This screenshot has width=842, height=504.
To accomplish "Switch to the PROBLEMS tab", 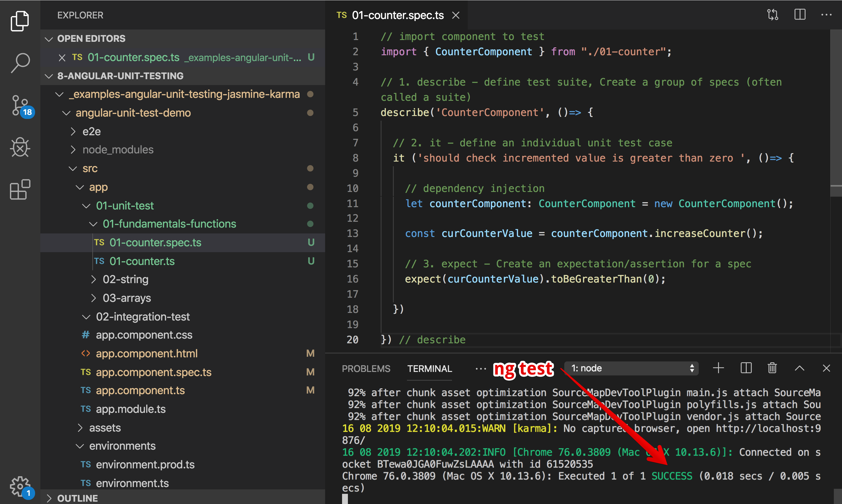I will (x=366, y=368).
